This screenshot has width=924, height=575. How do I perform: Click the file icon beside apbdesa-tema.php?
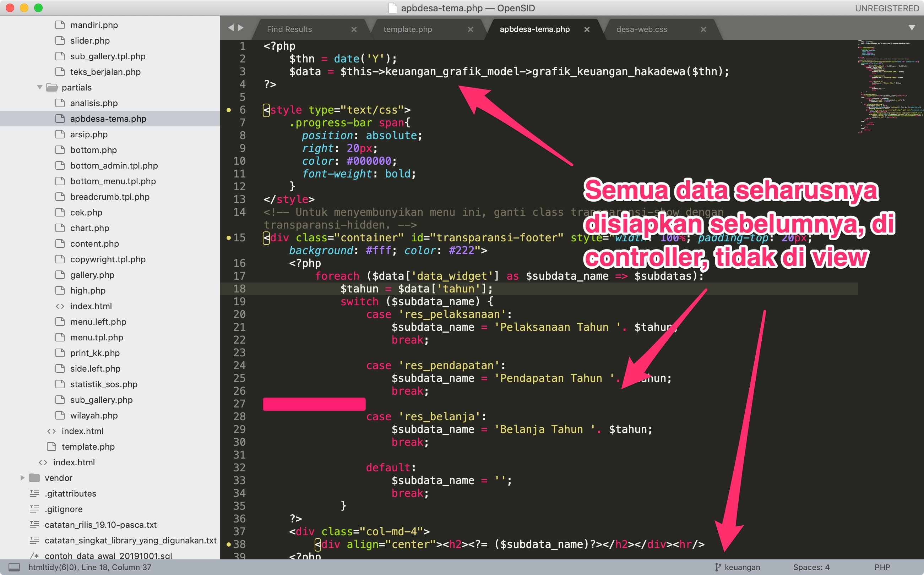click(x=59, y=118)
